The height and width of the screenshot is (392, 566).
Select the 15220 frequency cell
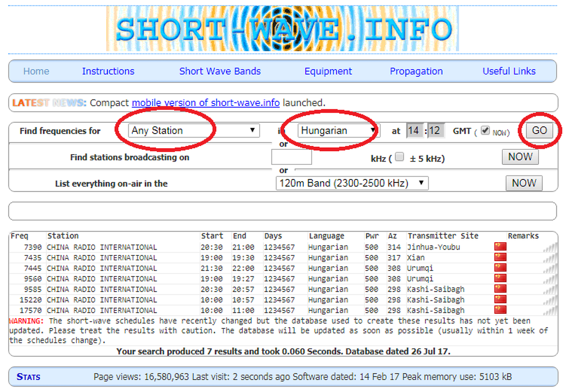pyautogui.click(x=31, y=300)
